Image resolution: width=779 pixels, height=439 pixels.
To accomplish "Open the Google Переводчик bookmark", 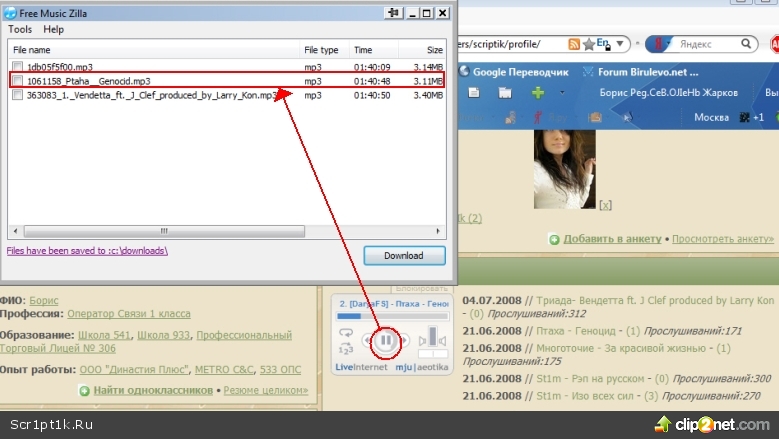I will pos(514,72).
